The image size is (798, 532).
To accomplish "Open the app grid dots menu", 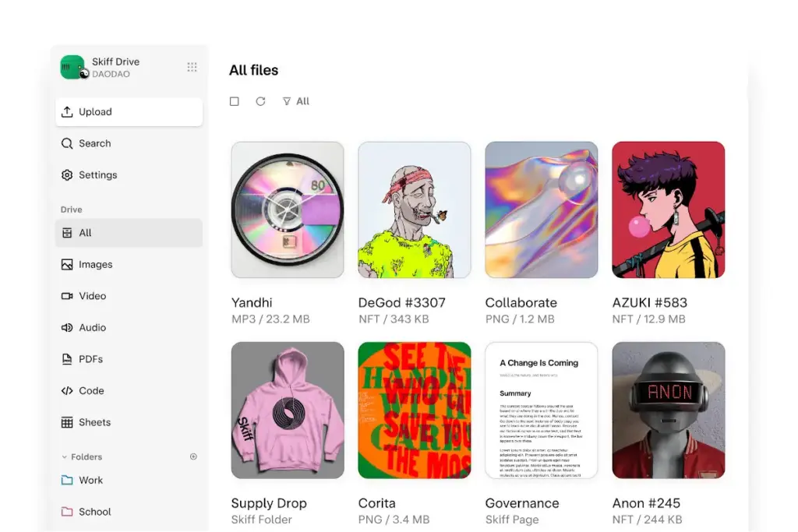I will click(192, 67).
